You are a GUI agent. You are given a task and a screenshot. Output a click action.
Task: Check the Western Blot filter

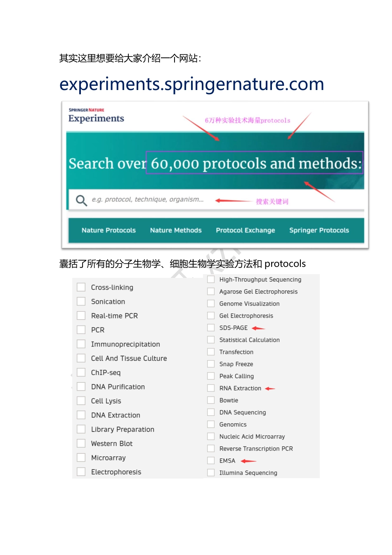coord(81,443)
